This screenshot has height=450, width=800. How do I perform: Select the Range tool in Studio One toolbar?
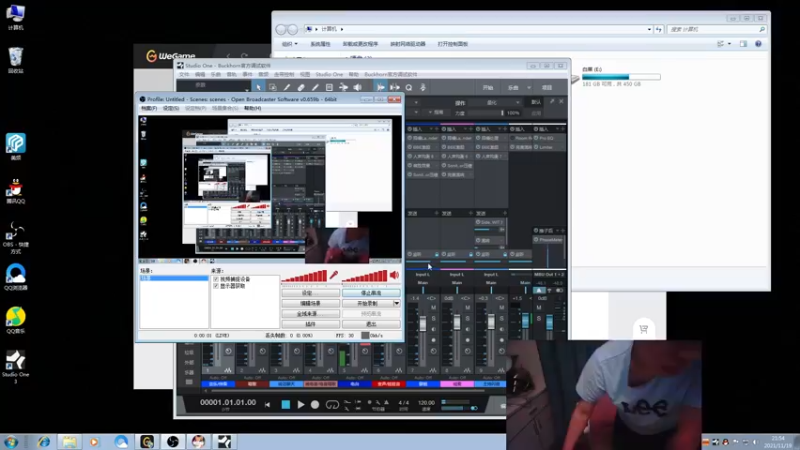tap(272, 87)
